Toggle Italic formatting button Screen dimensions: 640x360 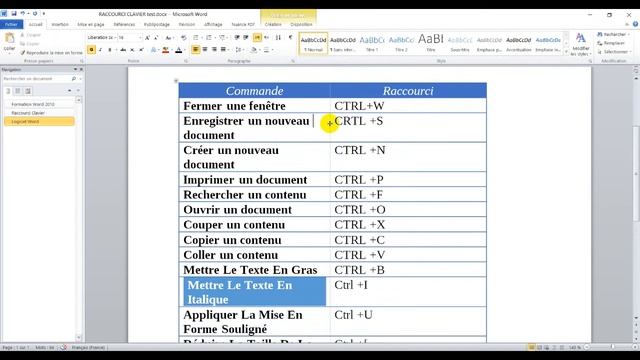click(100, 50)
